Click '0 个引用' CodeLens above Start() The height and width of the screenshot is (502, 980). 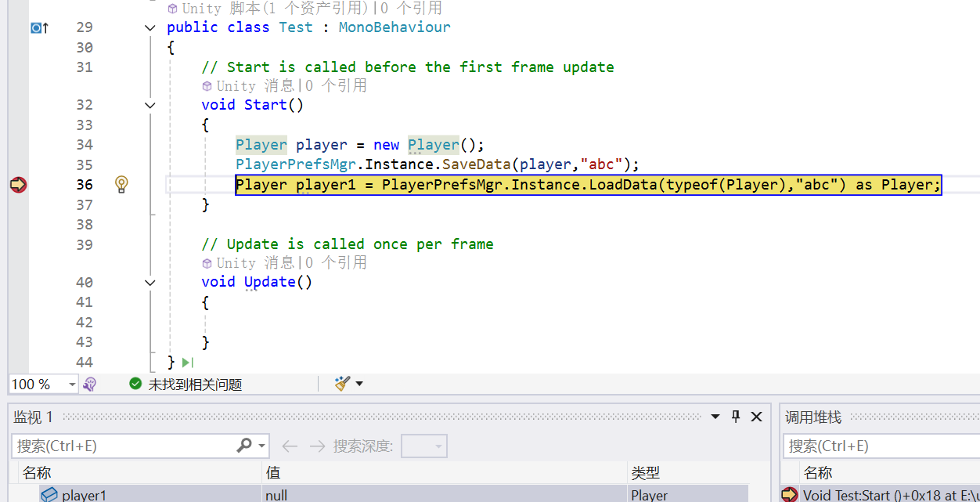click(336, 86)
